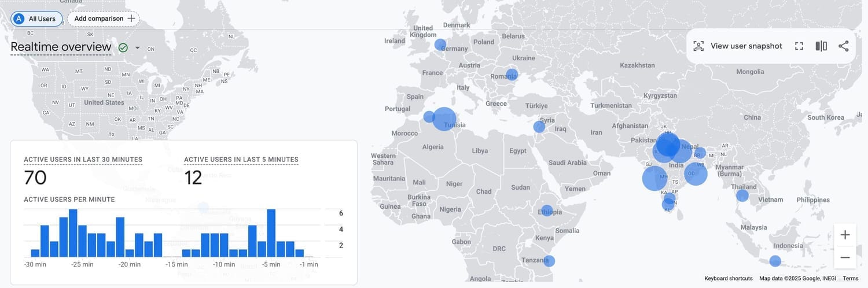This screenshot has height=288, width=868.
Task: Click the user bubble near Syria
Action: [x=539, y=127]
